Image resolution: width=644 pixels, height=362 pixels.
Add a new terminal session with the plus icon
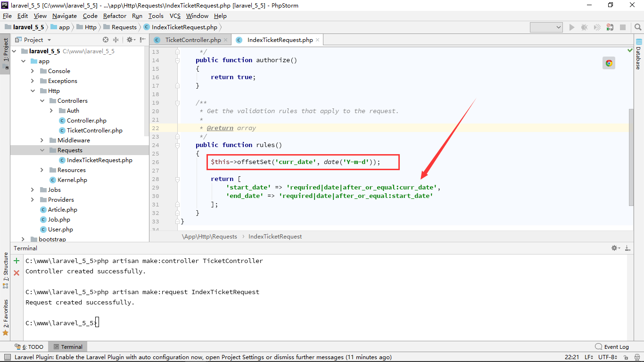point(17,261)
